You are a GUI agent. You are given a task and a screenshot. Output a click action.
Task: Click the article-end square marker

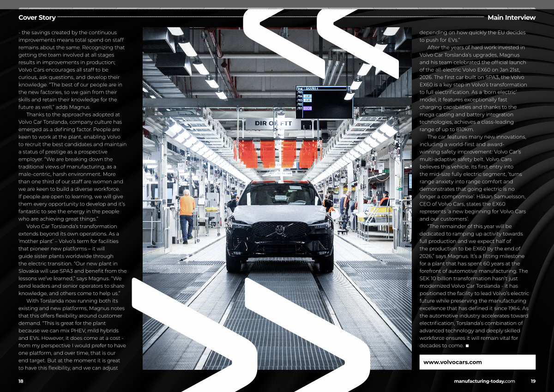point(467,345)
